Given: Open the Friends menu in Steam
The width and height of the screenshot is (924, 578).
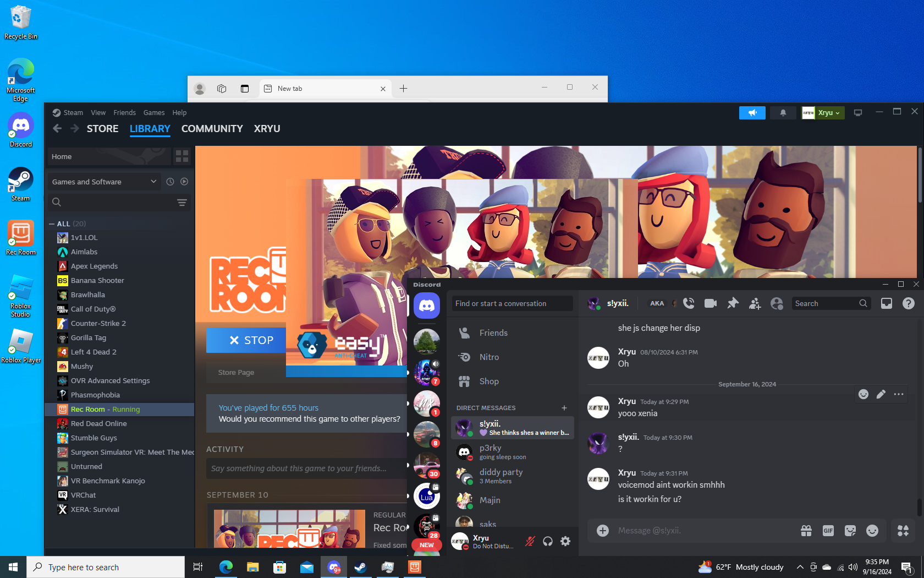Looking at the screenshot, I should click(x=125, y=113).
